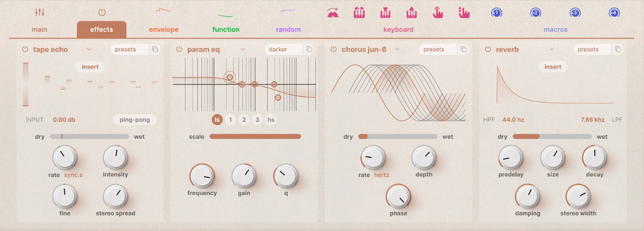Open the random tab
Viewport: 644px width, 231px height.
coord(288,29)
